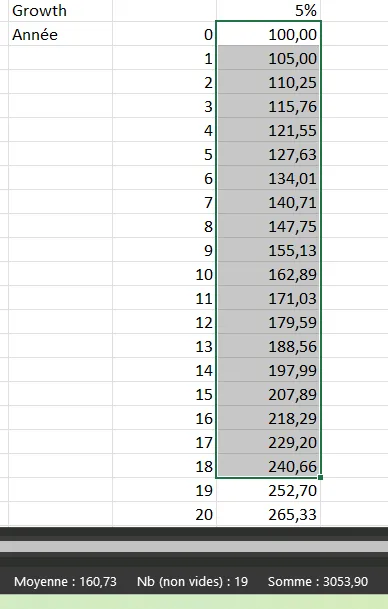Click the year 20 cell
The image size is (388, 609).
point(165,514)
